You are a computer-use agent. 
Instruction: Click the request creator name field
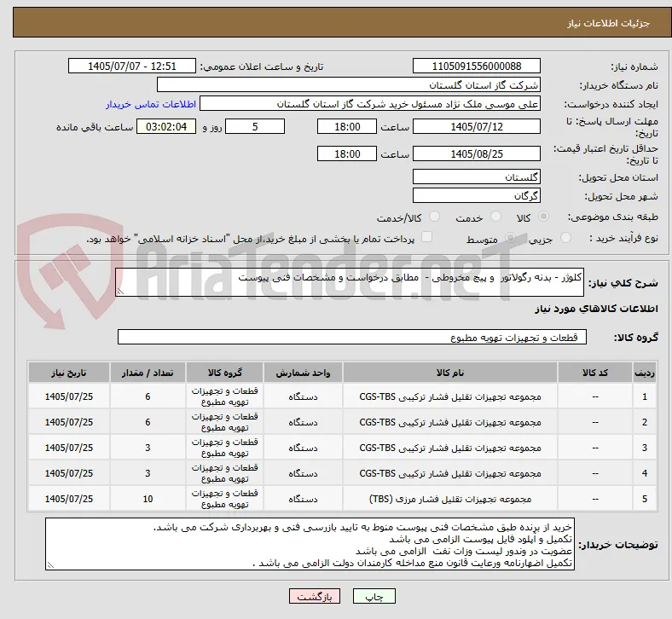point(370,104)
